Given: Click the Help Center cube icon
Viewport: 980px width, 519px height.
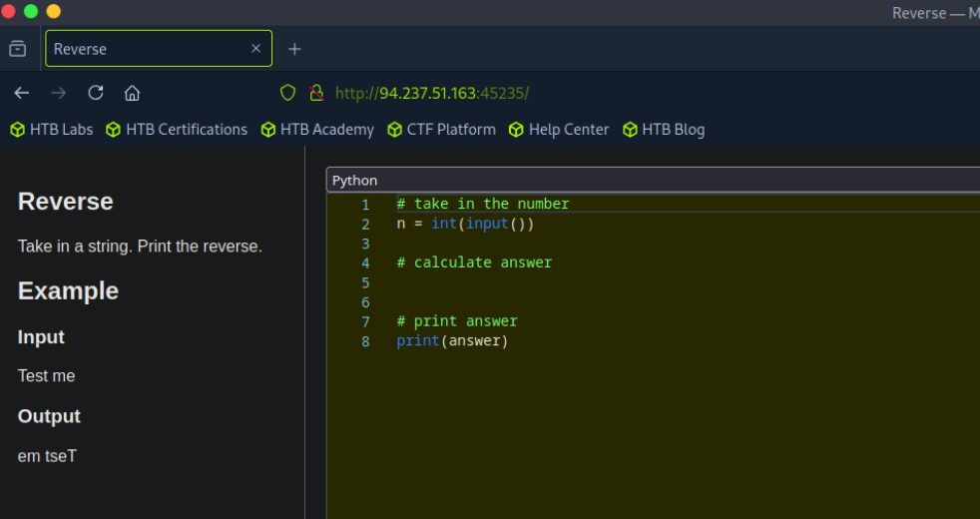Looking at the screenshot, I should coord(516,130).
